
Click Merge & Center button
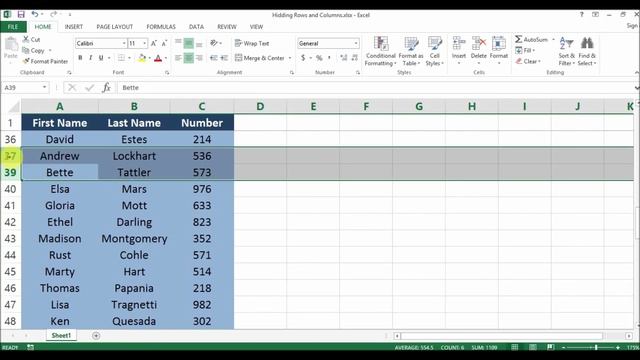[260, 58]
